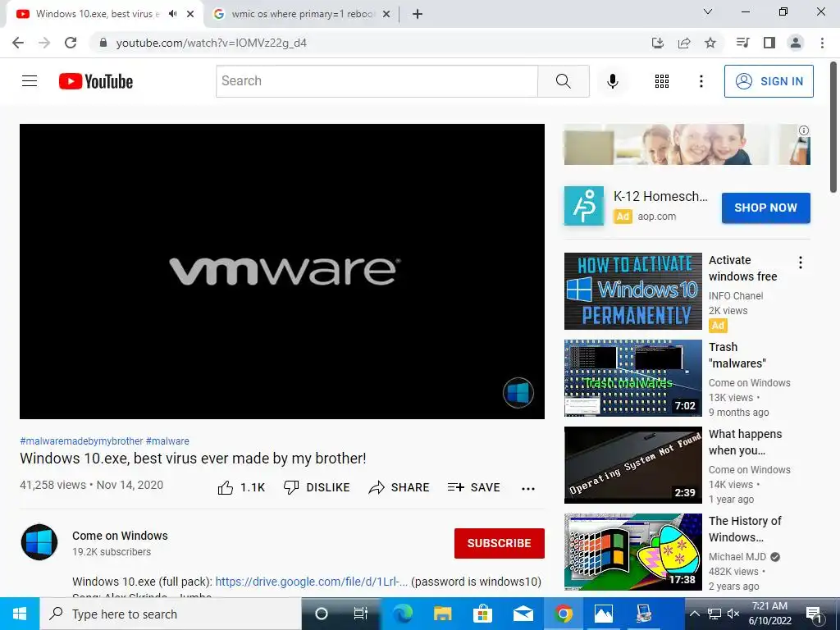
Task: Mute the tab via speaker icon
Action: click(172, 14)
